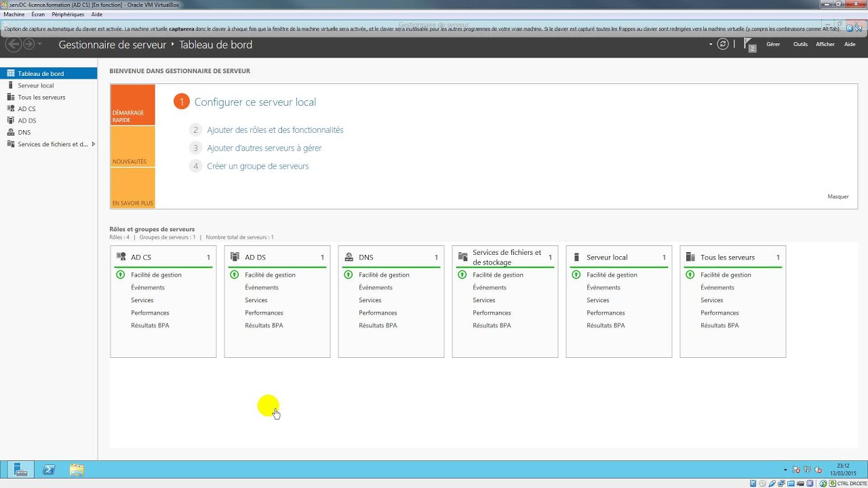Screen dimensions: 868x488
Task: Select Serveur local in sidebar
Action: pyautogui.click(x=49, y=85)
